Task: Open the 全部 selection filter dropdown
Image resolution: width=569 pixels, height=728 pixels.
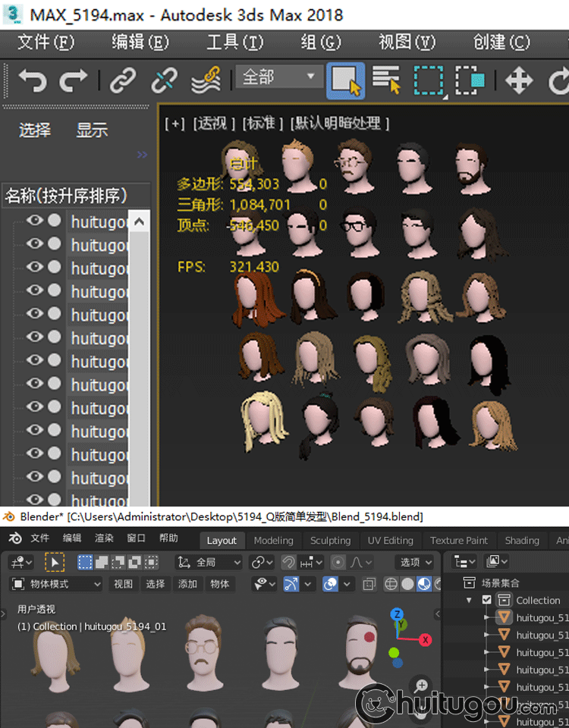Action: 279,76
